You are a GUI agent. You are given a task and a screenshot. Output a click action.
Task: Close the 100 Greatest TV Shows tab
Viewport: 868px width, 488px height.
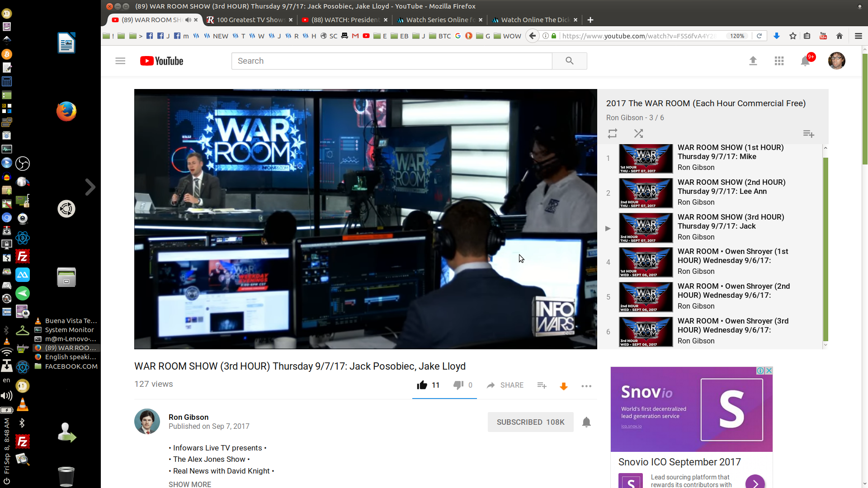(x=291, y=20)
